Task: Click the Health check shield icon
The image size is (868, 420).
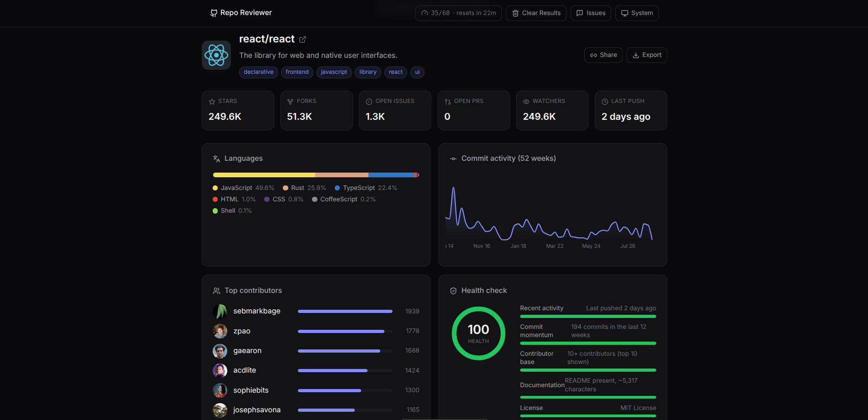Action: tap(453, 291)
